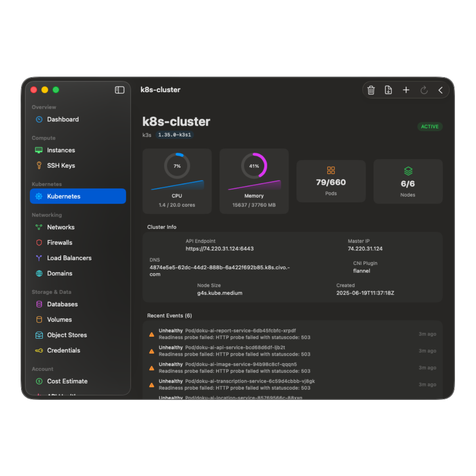Click the 1.4 / 20.0 cores value
The width and height of the screenshot is (476, 476).
click(177, 205)
